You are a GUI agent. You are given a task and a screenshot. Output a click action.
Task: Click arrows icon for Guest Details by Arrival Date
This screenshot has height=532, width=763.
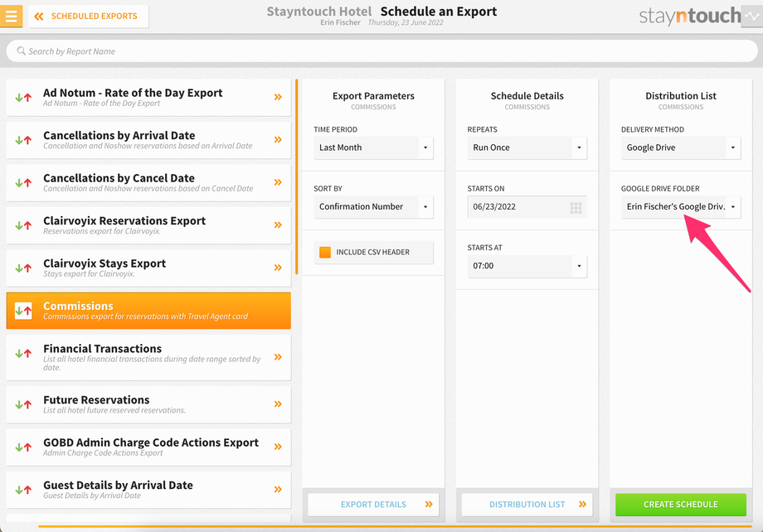pos(23,490)
